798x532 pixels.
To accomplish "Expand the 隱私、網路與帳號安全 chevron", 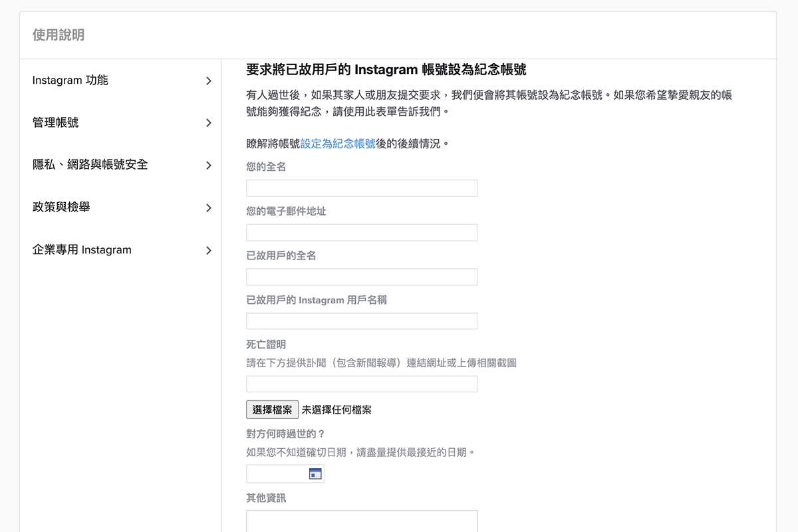I will 208,165.
